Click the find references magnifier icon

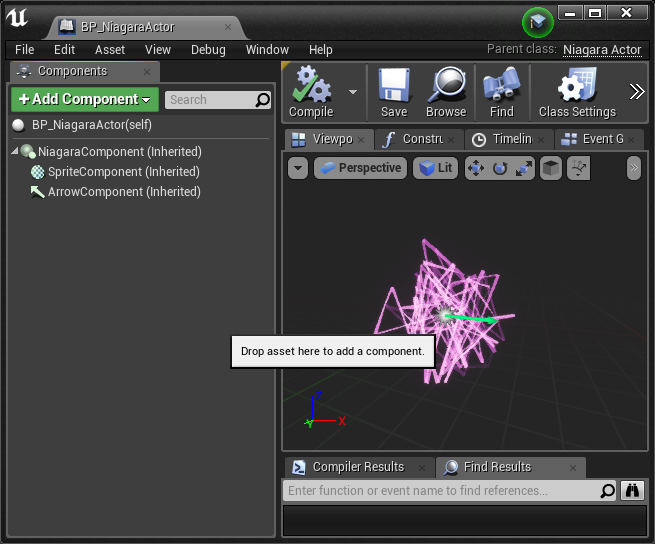[x=608, y=491]
